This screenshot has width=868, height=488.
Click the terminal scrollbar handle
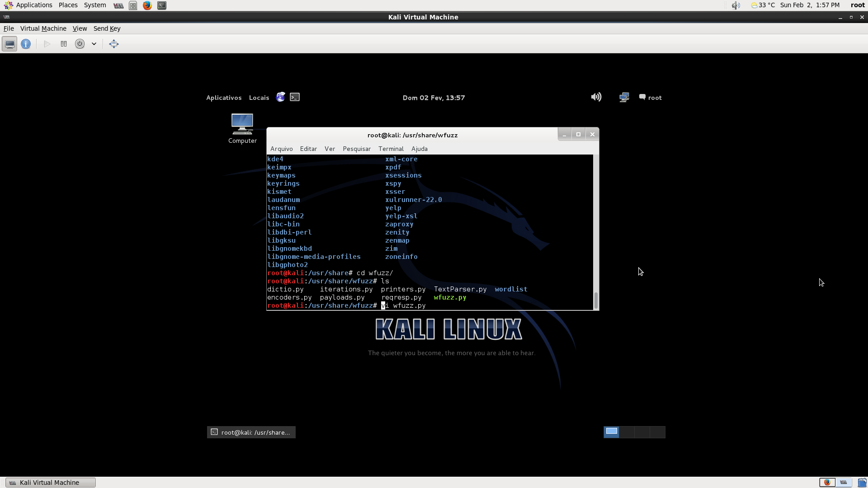click(x=596, y=300)
